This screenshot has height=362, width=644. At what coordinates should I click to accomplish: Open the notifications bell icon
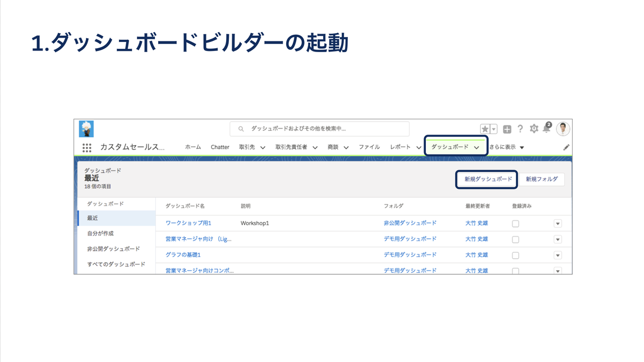point(546,128)
